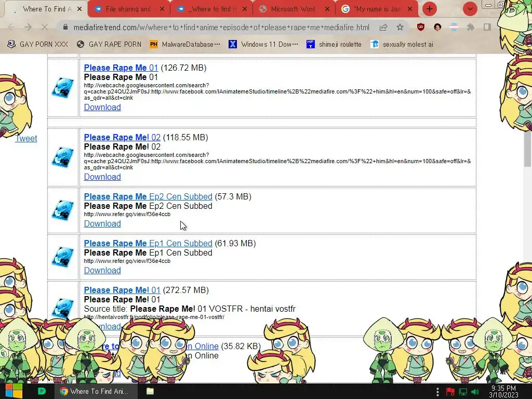
Task: Open the "Ep2 Cen Subbed" title link
Action: click(x=148, y=196)
